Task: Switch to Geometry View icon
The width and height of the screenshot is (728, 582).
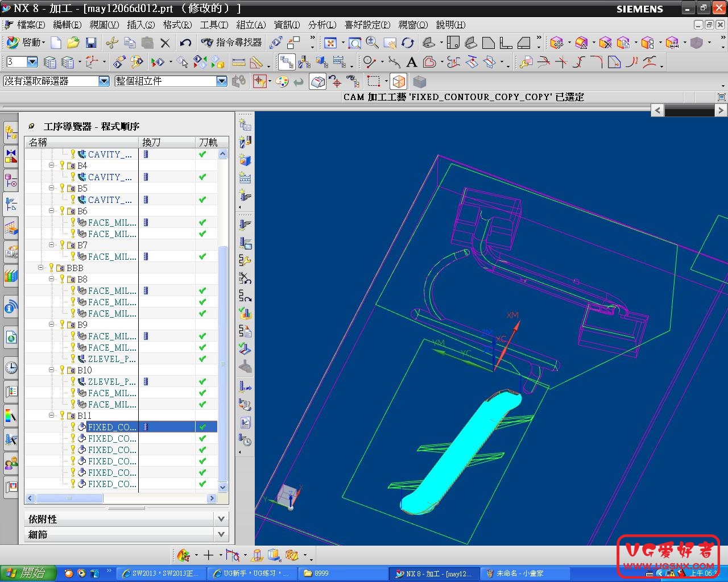Action: (x=321, y=62)
